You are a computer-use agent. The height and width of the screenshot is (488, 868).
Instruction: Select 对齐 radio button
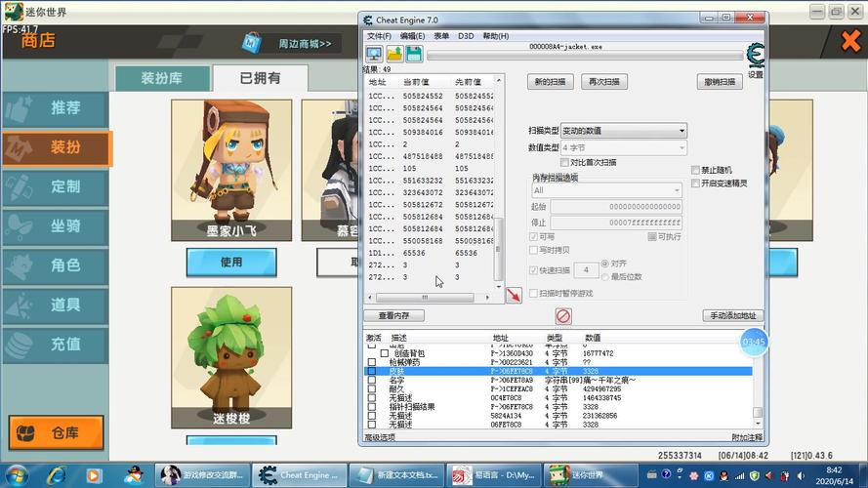pos(604,264)
